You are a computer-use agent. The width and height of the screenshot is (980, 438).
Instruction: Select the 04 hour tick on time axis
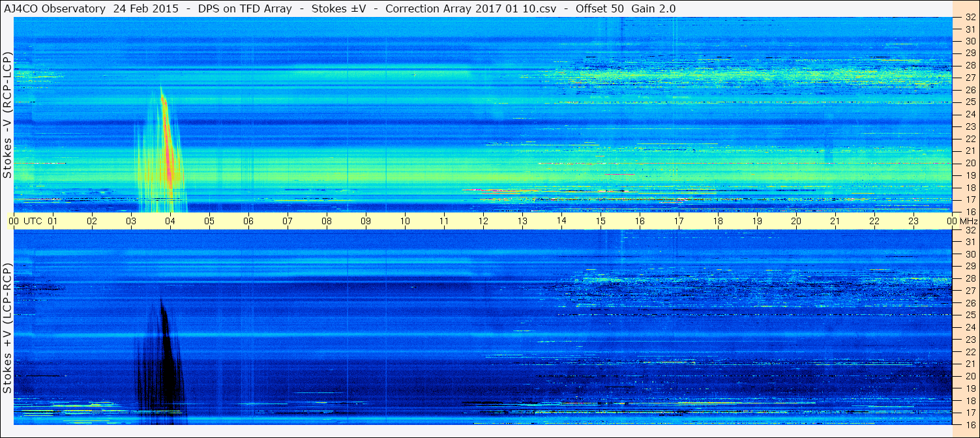pyautogui.click(x=170, y=221)
